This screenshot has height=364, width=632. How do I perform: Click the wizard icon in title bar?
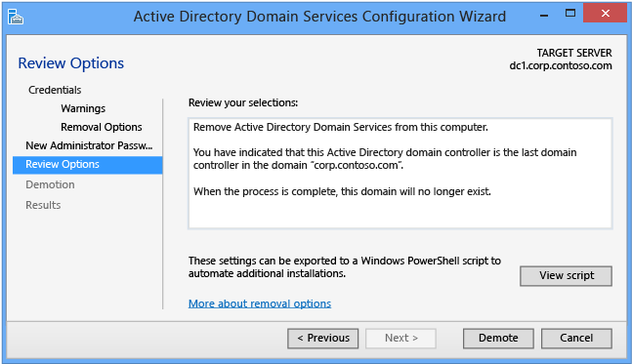pos(16,17)
